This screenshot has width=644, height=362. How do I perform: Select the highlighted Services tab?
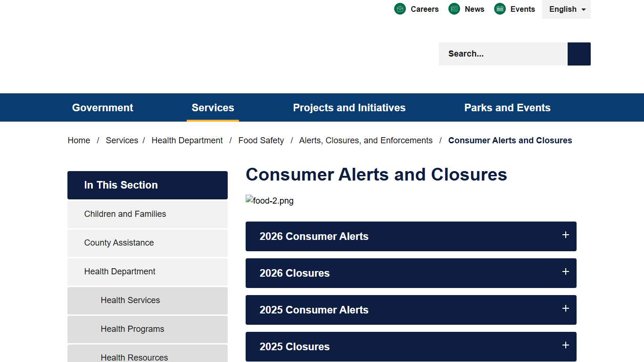pyautogui.click(x=213, y=107)
